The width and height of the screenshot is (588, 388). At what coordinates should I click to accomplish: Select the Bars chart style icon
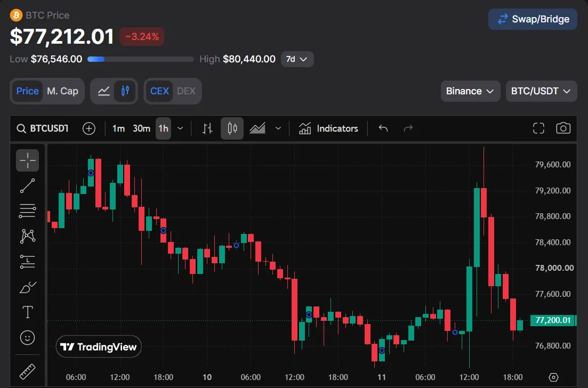207,128
